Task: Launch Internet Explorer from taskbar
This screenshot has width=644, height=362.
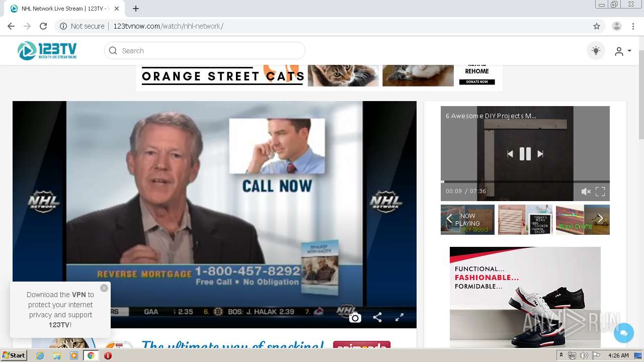Action: 40,355
